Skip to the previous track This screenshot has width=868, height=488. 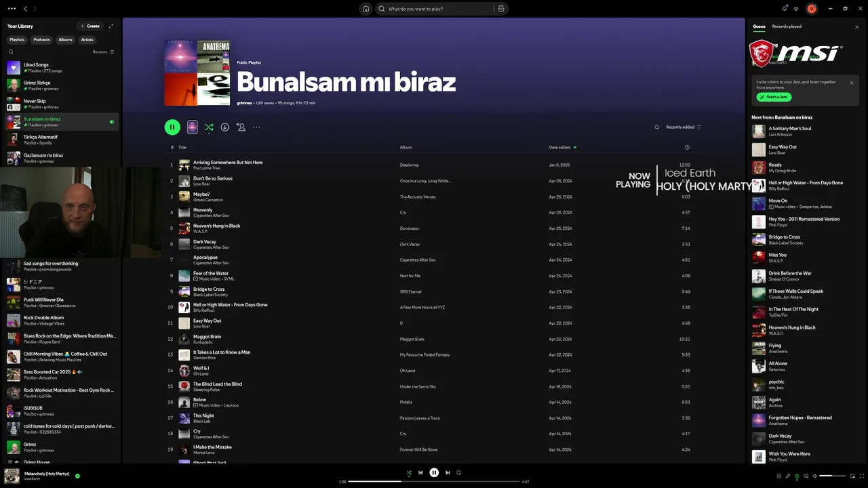tap(420, 473)
